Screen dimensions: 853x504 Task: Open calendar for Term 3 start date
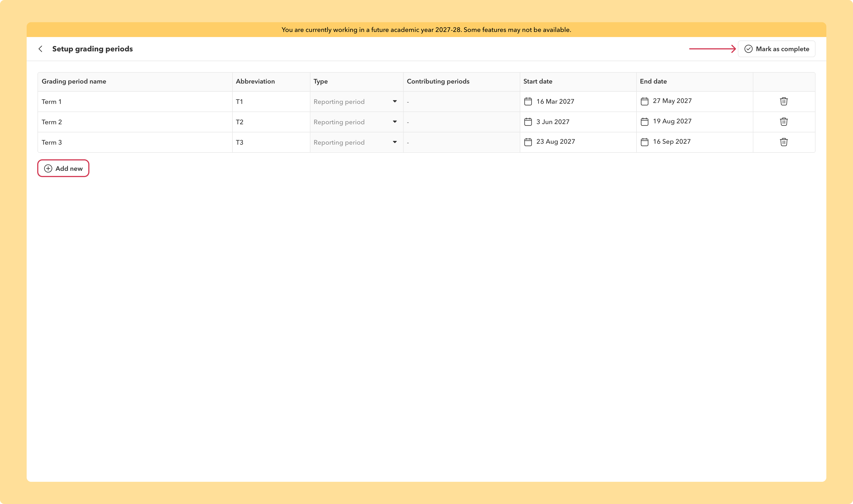528,142
